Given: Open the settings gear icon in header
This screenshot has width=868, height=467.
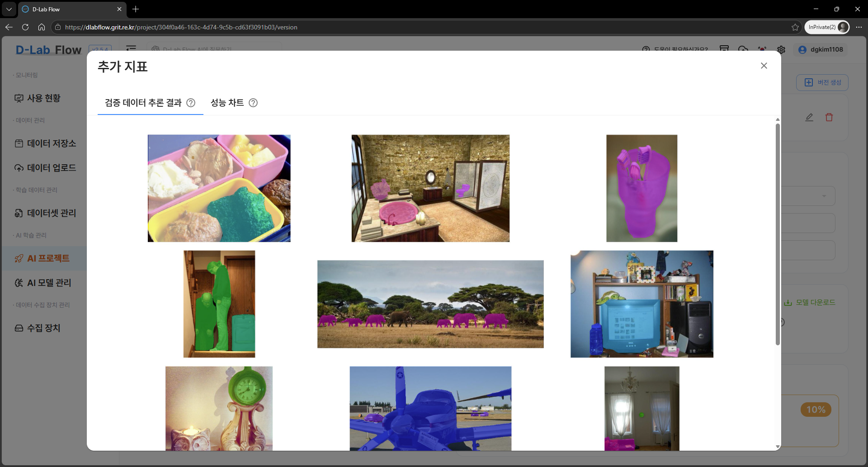Looking at the screenshot, I should click(x=781, y=50).
